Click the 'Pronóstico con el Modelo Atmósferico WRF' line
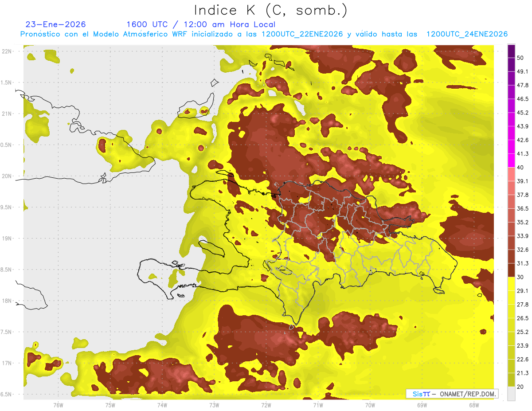Screen dimensions: 532x411 coord(263,34)
